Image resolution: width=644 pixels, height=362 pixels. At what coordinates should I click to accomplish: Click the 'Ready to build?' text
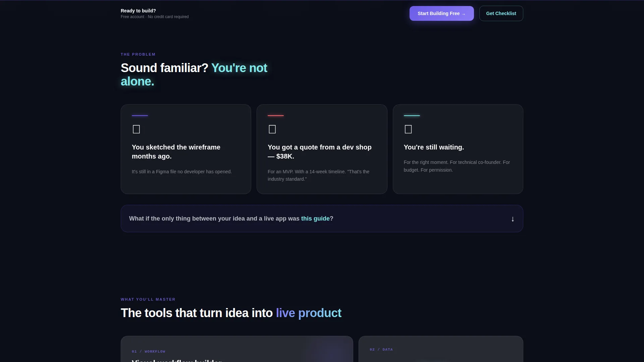coord(138,11)
